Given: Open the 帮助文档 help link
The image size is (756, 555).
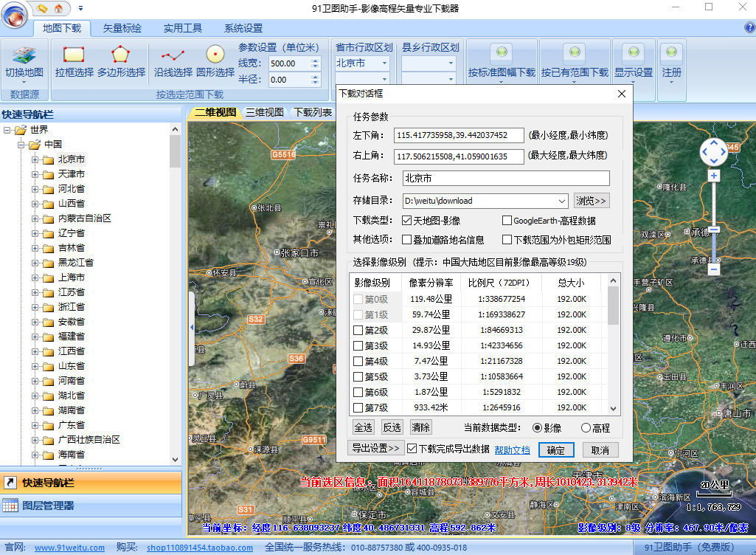Looking at the screenshot, I should click(512, 449).
